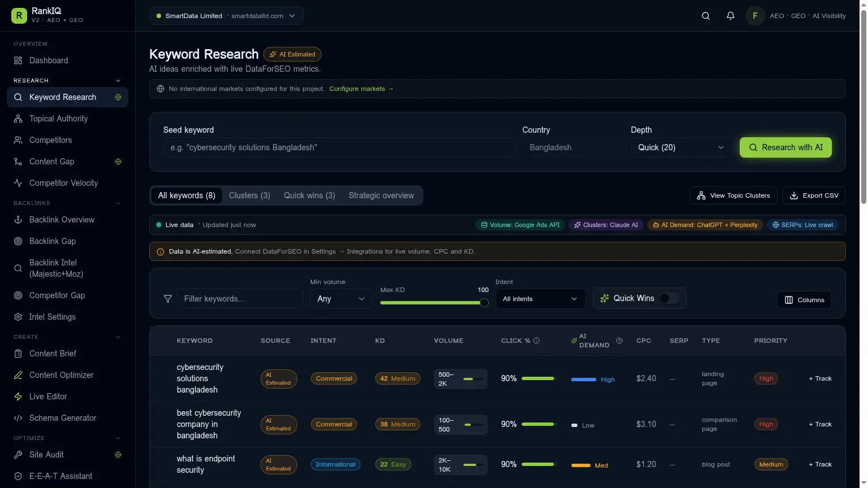Viewport: 868px width, 488px height.
Task: Open Site Audit page
Action: (x=67, y=455)
